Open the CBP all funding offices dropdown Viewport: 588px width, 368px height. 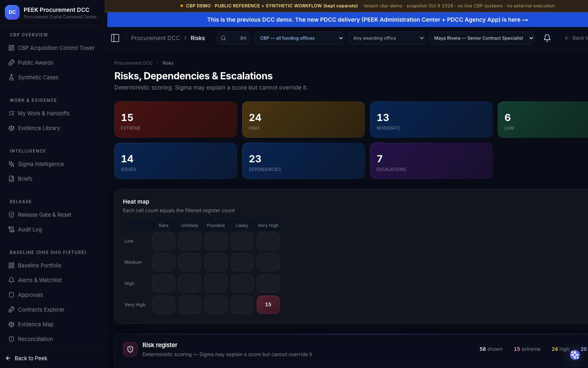click(x=300, y=38)
